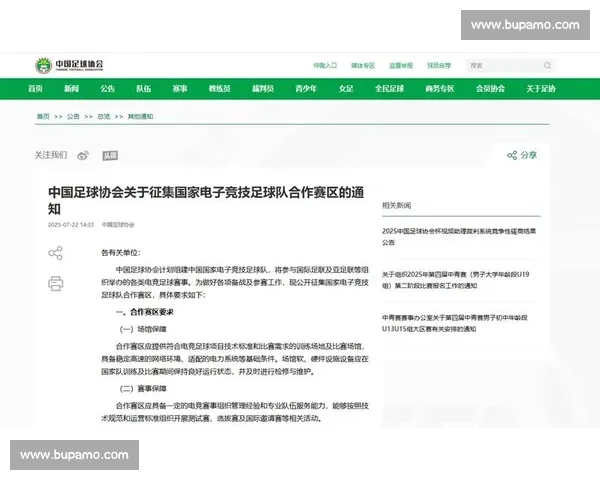Click the 媒体专区 top link

363,65
